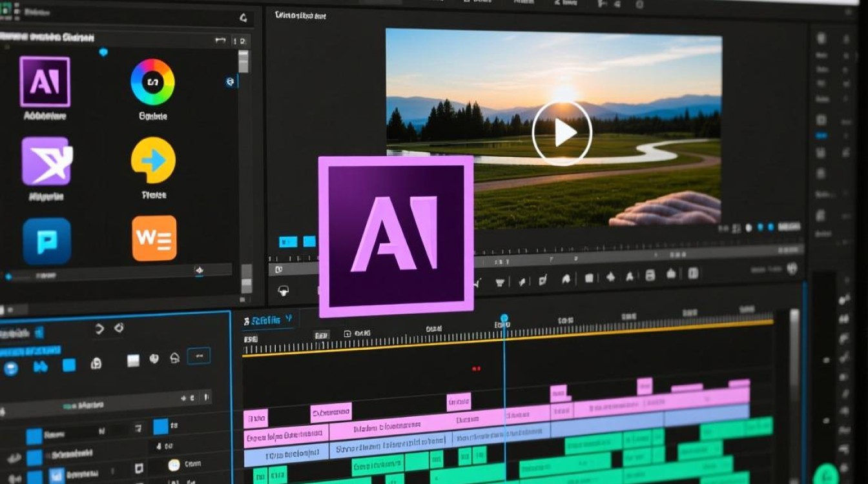Click the white square icon in lower-left panel toolbar
The height and width of the screenshot is (484, 868).
click(x=133, y=361)
